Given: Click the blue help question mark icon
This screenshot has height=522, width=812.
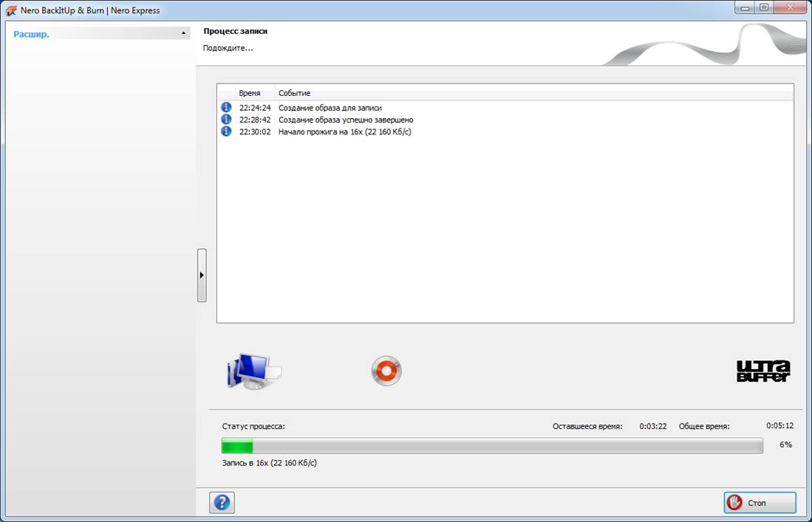Looking at the screenshot, I should tap(222, 503).
